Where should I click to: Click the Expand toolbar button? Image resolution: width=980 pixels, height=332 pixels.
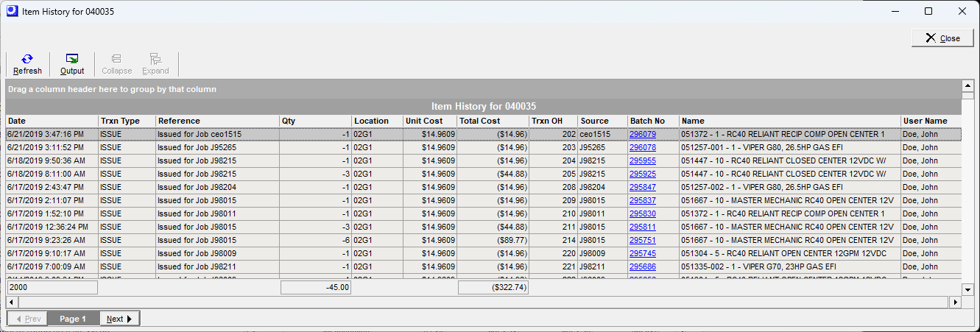point(155,64)
